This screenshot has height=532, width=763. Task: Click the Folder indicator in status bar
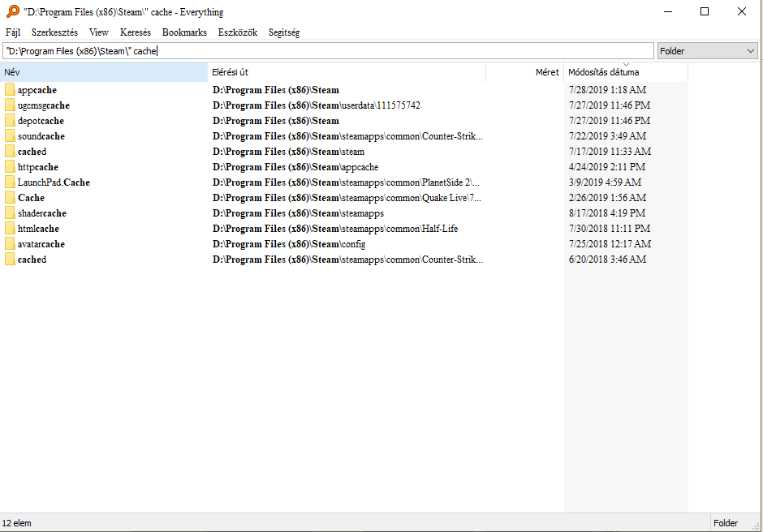coord(726,523)
